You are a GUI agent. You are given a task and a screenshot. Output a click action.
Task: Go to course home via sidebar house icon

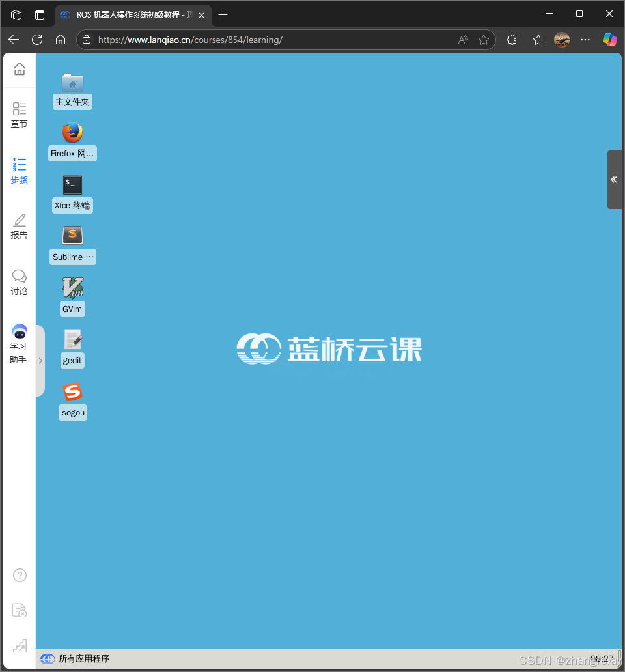click(x=20, y=68)
